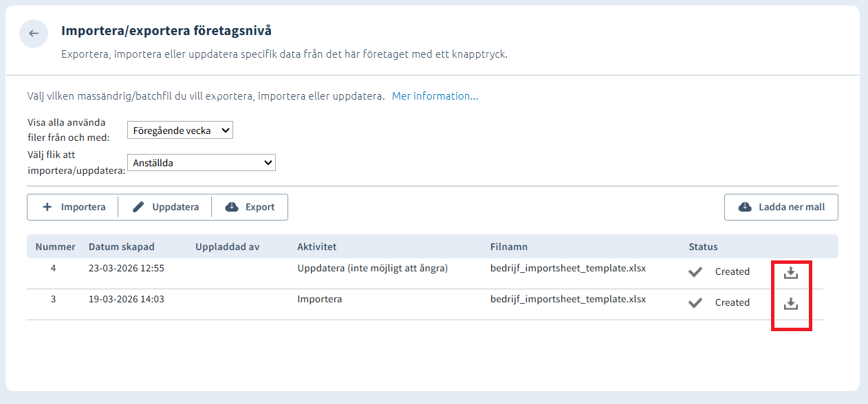
Task: Click the checkmark status icon in row 4
Action: tap(695, 272)
